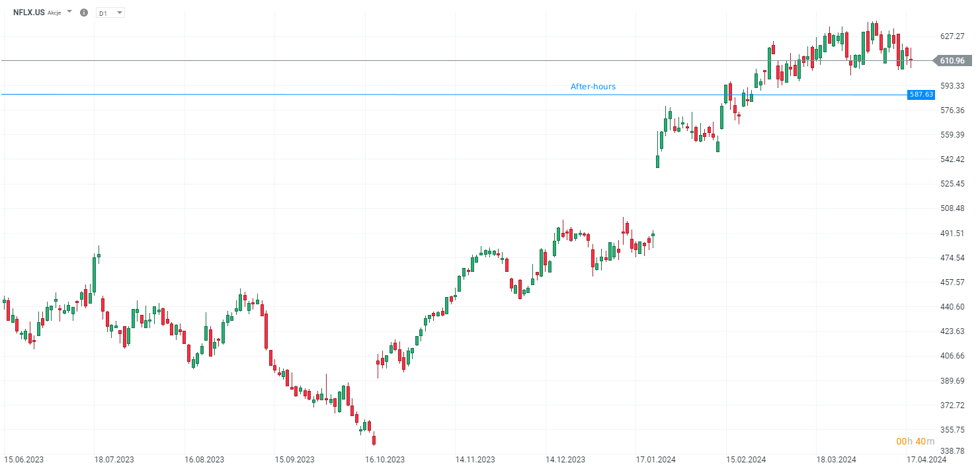Click the 00h 40m candle countdown timer
Image resolution: width=980 pixels, height=471 pixels.
(915, 441)
